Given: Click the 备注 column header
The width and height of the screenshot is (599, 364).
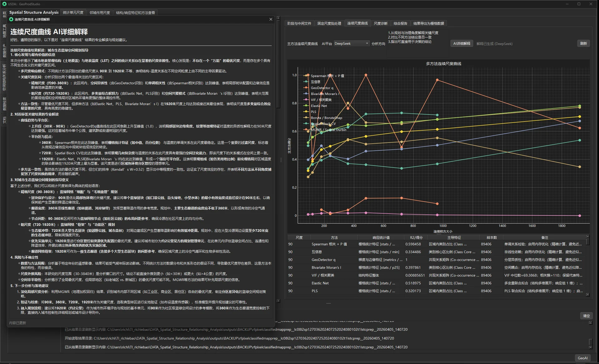Looking at the screenshot, I should coord(544,237).
